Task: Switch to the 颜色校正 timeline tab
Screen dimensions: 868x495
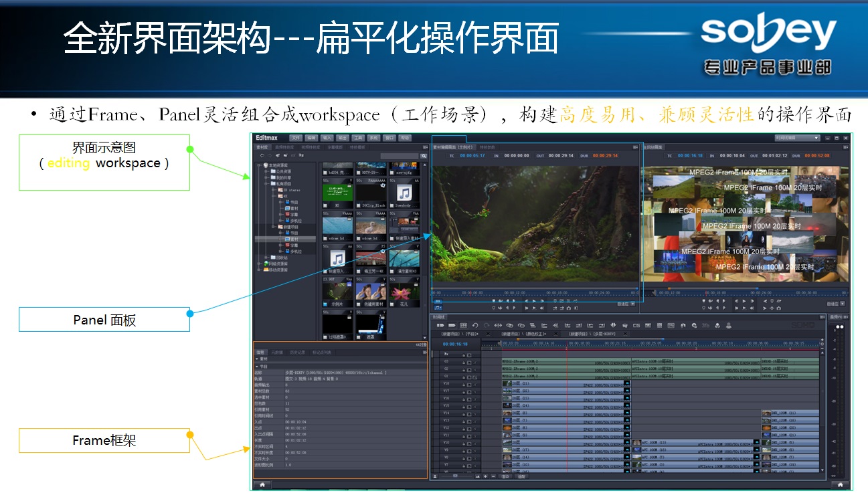Action: pyautogui.click(x=523, y=334)
